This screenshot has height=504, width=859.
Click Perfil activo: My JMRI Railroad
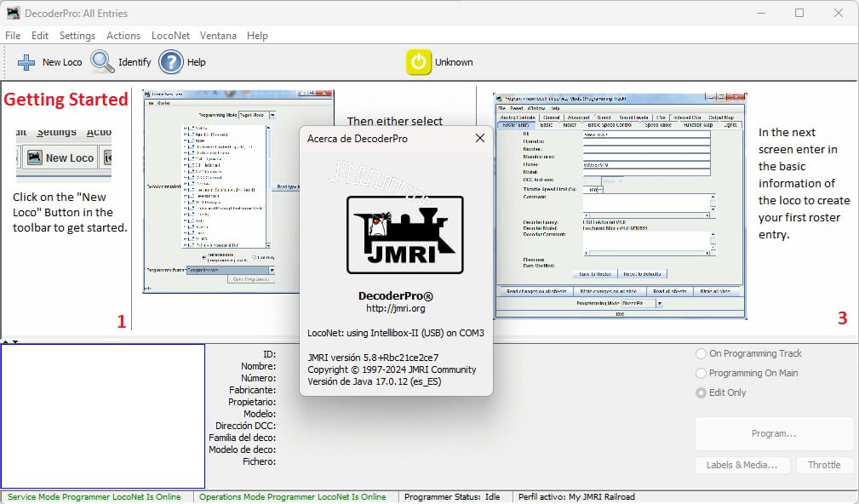(x=576, y=497)
